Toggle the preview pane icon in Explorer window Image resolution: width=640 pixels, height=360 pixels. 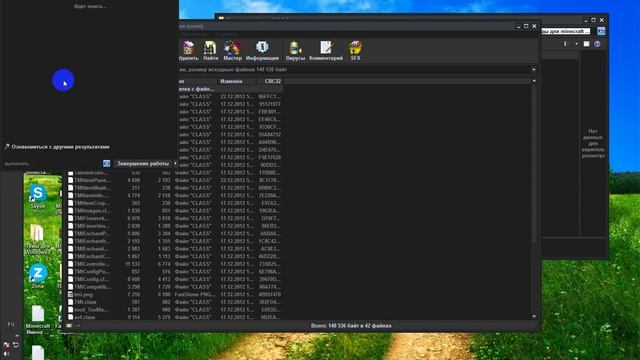(587, 44)
